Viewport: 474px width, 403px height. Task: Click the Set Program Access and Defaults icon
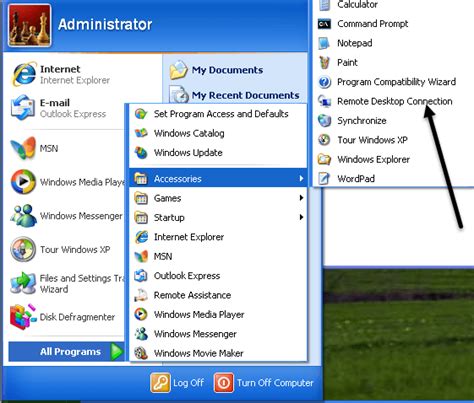click(x=141, y=114)
